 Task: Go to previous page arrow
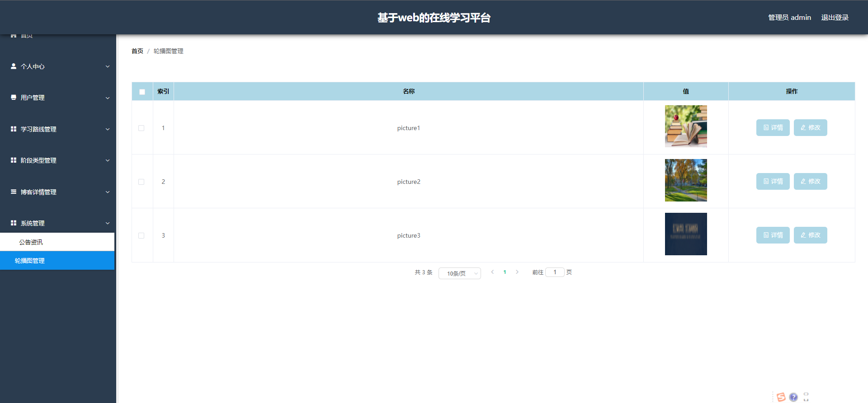point(492,272)
